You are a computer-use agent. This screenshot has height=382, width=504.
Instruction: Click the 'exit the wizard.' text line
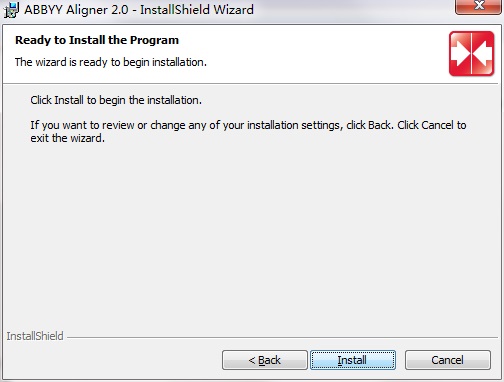pyautogui.click(x=68, y=138)
